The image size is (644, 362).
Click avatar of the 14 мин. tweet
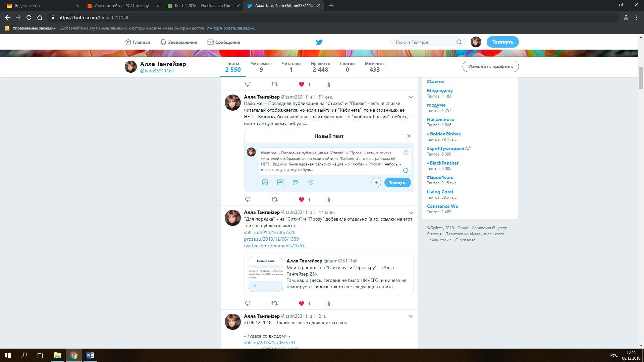click(x=232, y=218)
